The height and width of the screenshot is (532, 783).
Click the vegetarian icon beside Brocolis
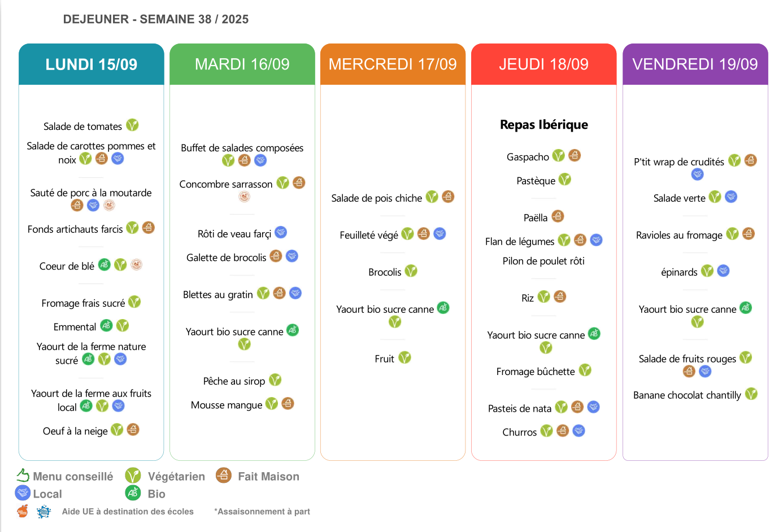411,271
